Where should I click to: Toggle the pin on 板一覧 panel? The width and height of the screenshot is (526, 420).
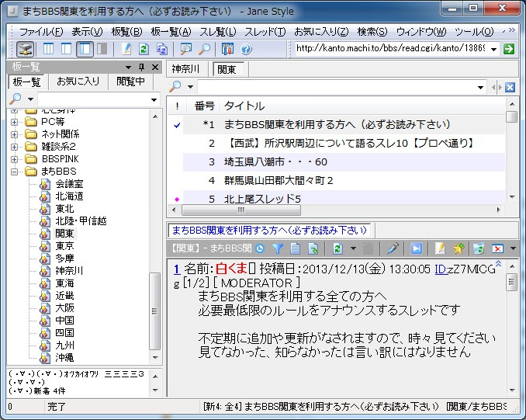coord(141,67)
